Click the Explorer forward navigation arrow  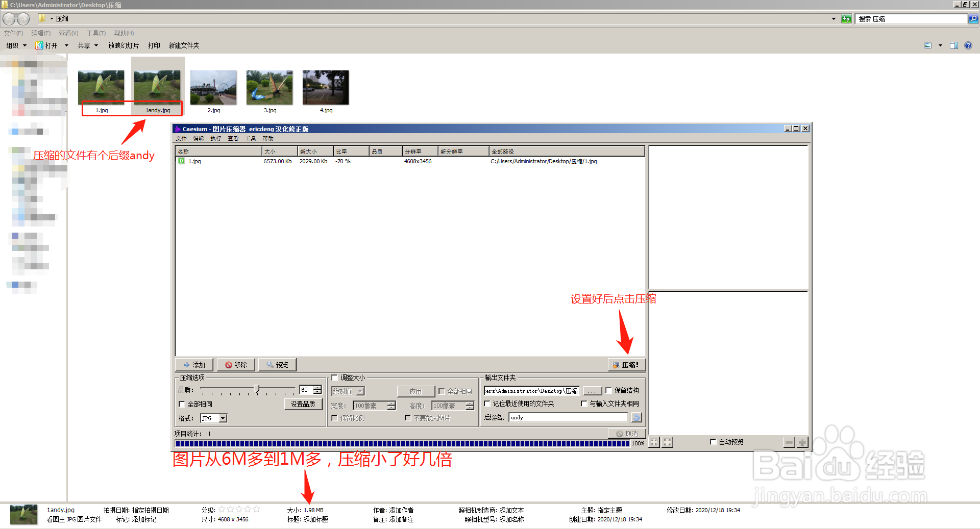pos(23,19)
